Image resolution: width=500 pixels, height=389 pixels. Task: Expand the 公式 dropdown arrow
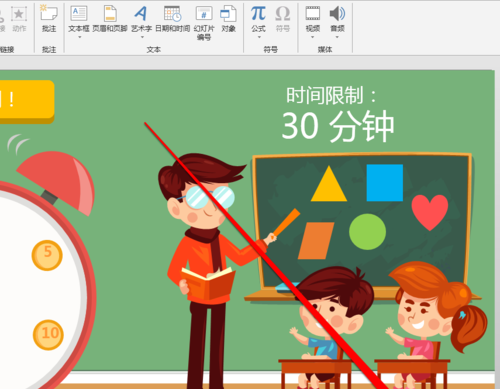259,37
